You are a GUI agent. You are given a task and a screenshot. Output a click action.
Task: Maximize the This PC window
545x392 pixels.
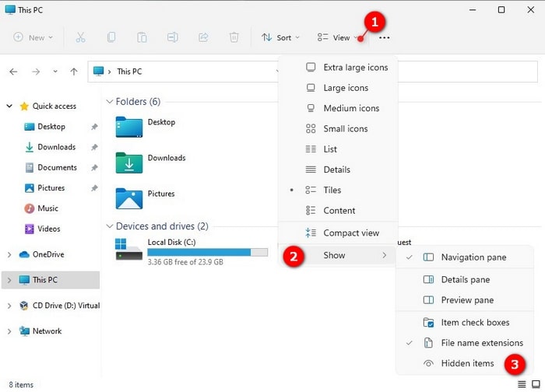coord(501,9)
